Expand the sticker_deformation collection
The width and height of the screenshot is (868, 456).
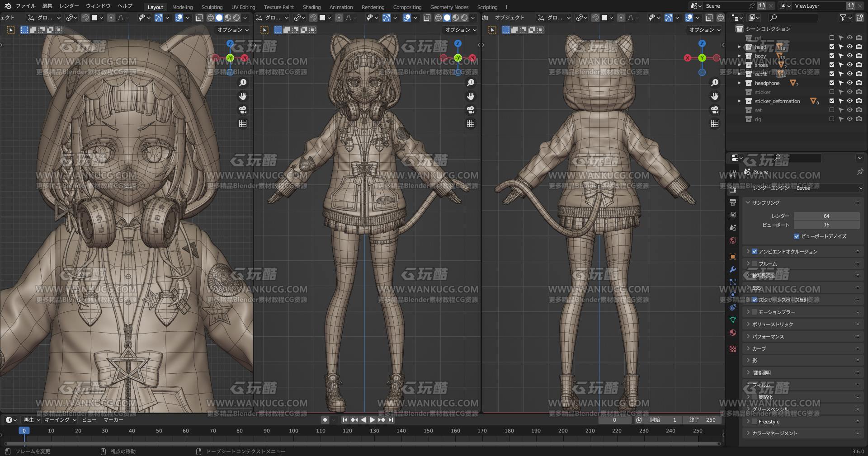(x=740, y=101)
